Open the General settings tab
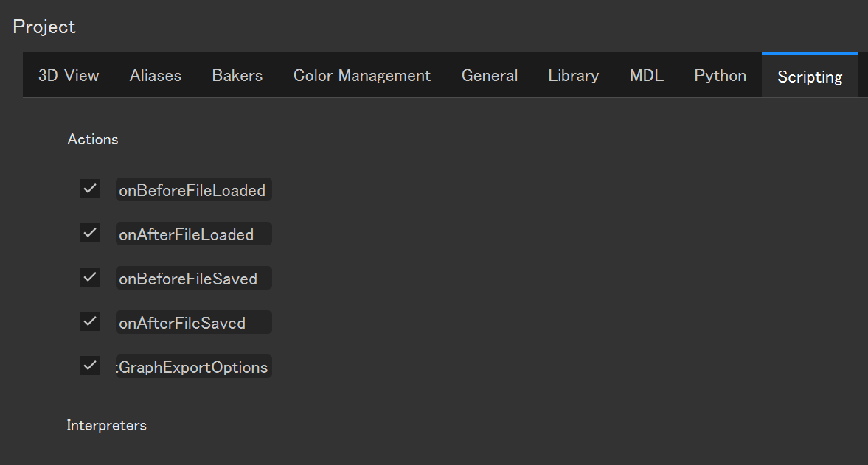The image size is (868, 465). click(x=490, y=75)
